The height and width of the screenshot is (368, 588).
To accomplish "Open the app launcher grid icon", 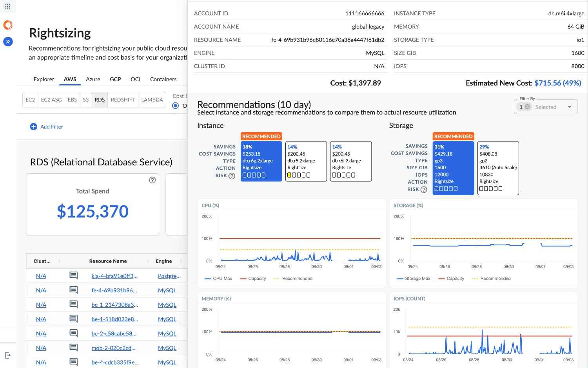I will pos(8,6).
